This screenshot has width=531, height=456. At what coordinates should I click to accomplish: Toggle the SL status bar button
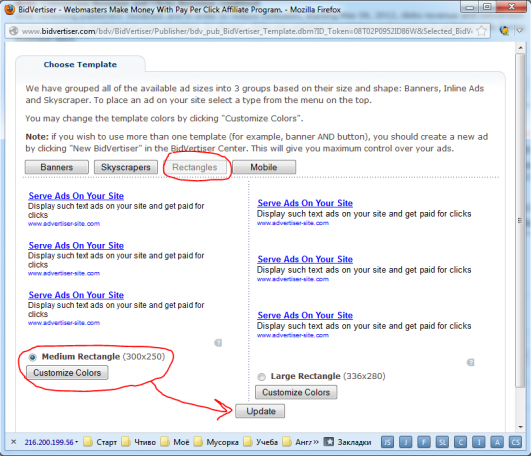click(442, 442)
